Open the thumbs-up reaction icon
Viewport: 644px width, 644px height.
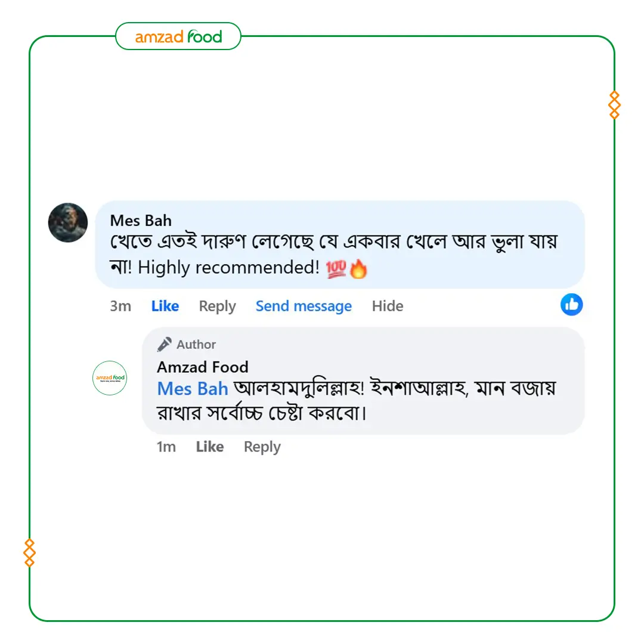571,304
